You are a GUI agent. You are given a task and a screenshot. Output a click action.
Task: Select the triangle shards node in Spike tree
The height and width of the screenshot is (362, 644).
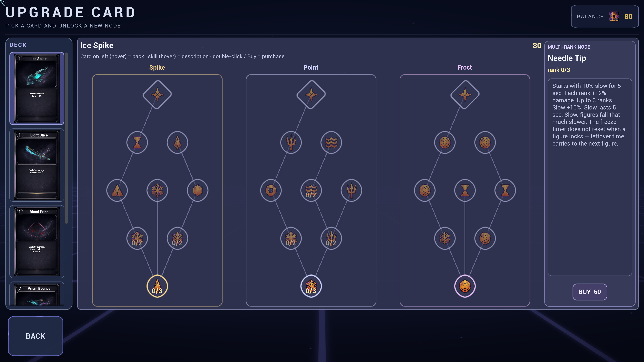pos(117,190)
